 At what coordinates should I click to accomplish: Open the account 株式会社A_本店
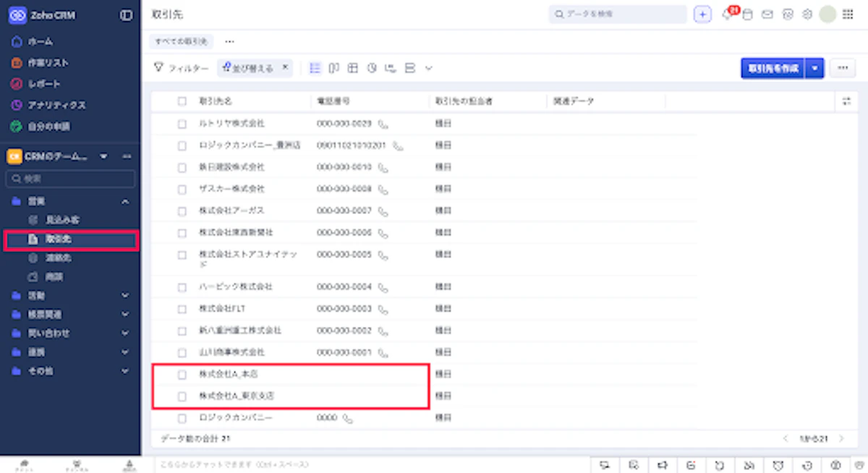pos(229,375)
